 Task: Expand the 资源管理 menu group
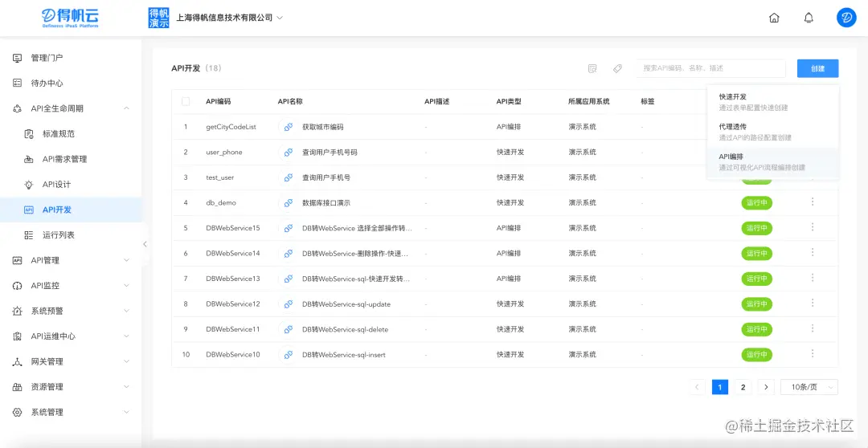click(x=126, y=387)
